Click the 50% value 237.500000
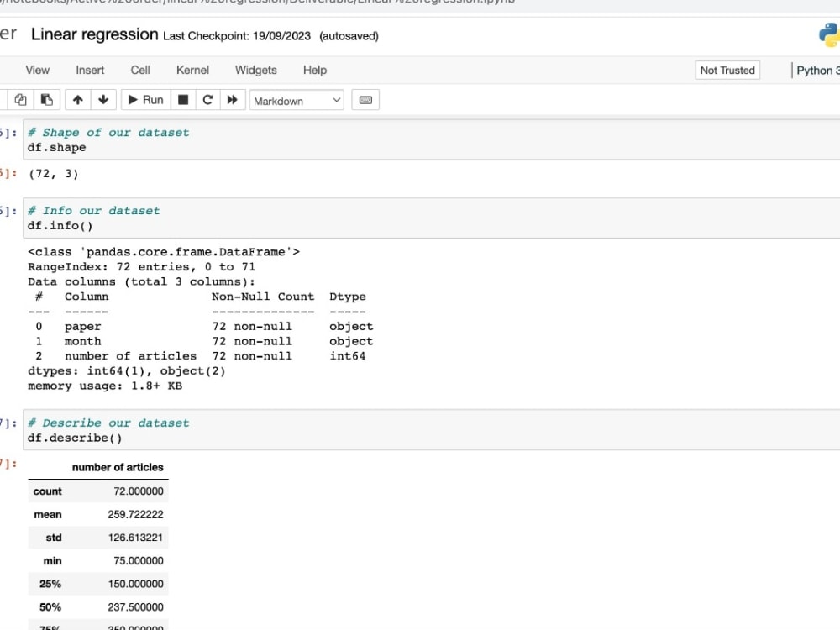840x630 pixels. point(135,607)
